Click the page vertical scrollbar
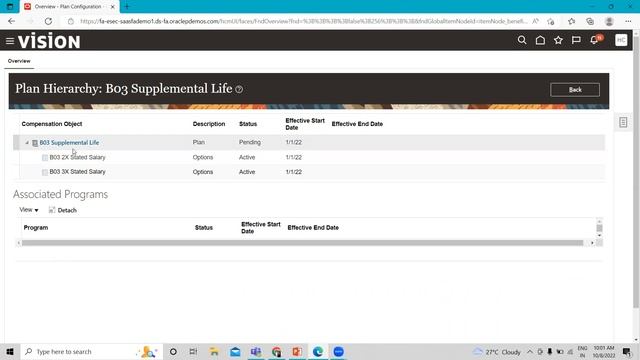Screen dimensions: 640x360 636,171
